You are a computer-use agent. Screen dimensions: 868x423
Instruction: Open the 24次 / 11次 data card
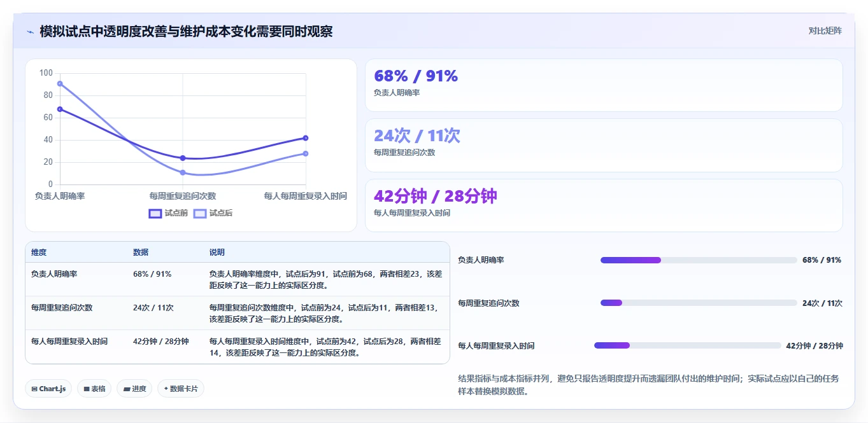(x=604, y=145)
